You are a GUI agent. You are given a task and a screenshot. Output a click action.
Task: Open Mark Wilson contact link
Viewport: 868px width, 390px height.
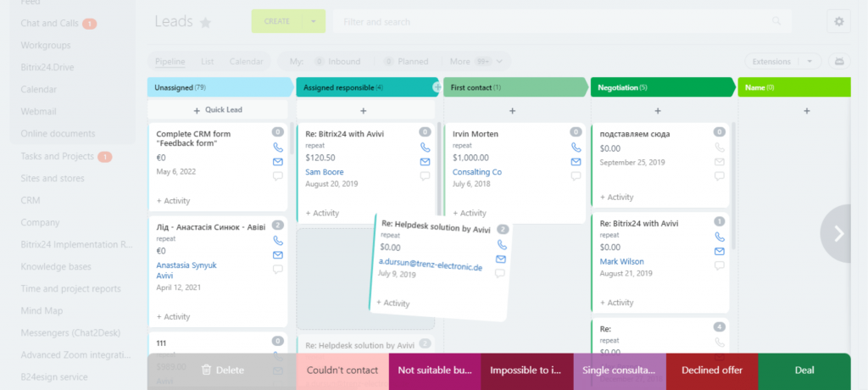tap(621, 261)
